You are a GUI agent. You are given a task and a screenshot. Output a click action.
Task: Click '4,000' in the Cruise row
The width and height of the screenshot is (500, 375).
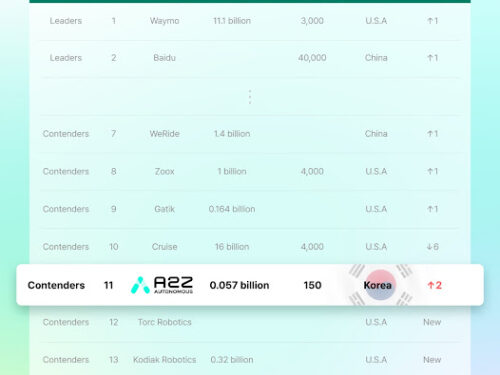click(x=312, y=247)
